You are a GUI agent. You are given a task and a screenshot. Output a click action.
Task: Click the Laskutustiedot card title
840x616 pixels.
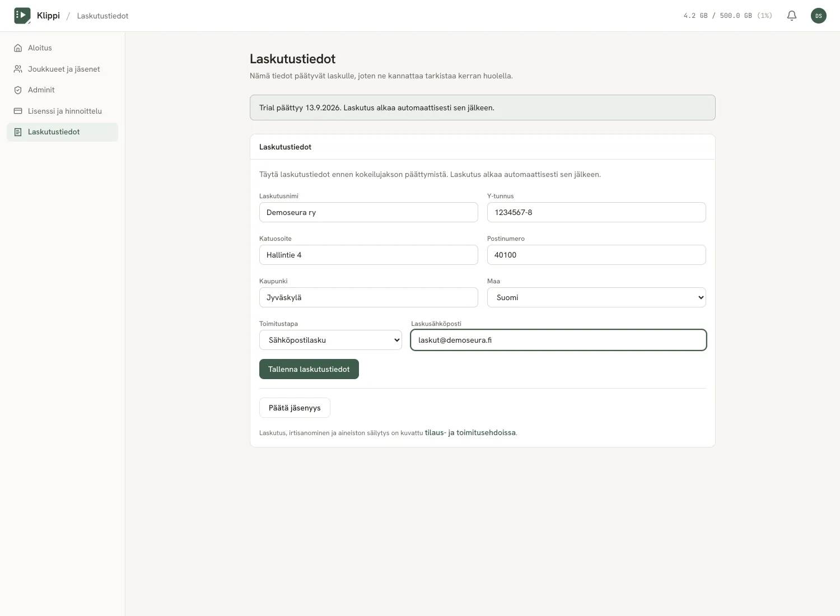285,147
